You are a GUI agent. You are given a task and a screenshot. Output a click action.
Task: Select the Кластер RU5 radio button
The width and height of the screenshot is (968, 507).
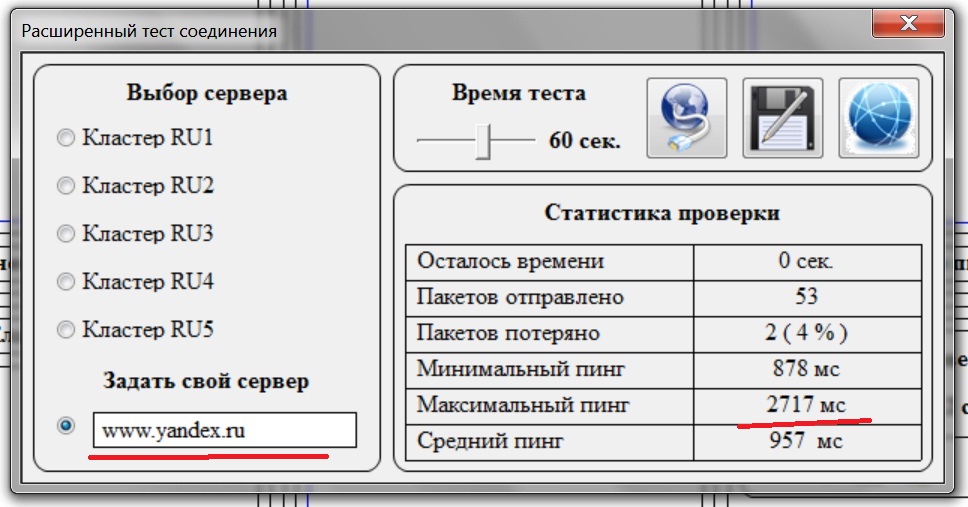click(66, 330)
